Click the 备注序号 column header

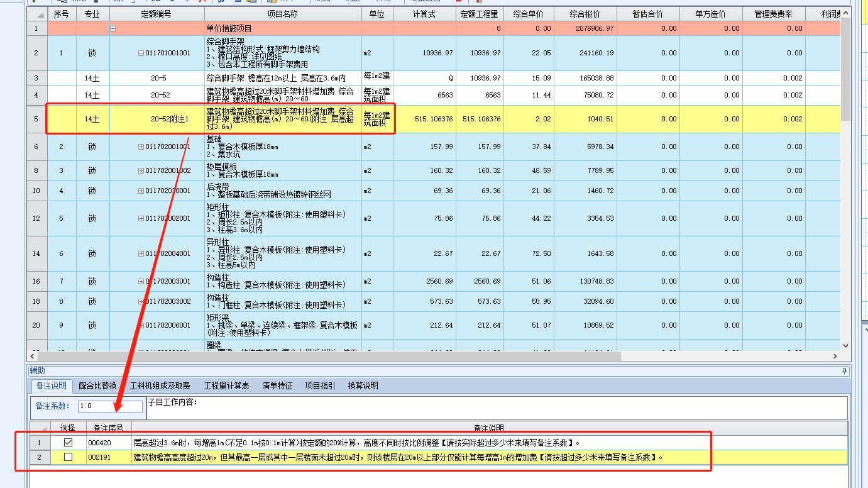[x=109, y=428]
